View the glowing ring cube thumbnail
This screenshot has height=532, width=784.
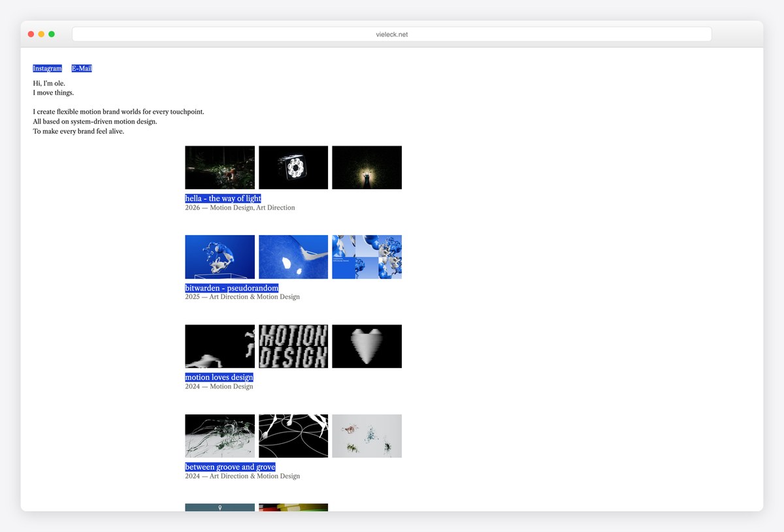(x=293, y=168)
